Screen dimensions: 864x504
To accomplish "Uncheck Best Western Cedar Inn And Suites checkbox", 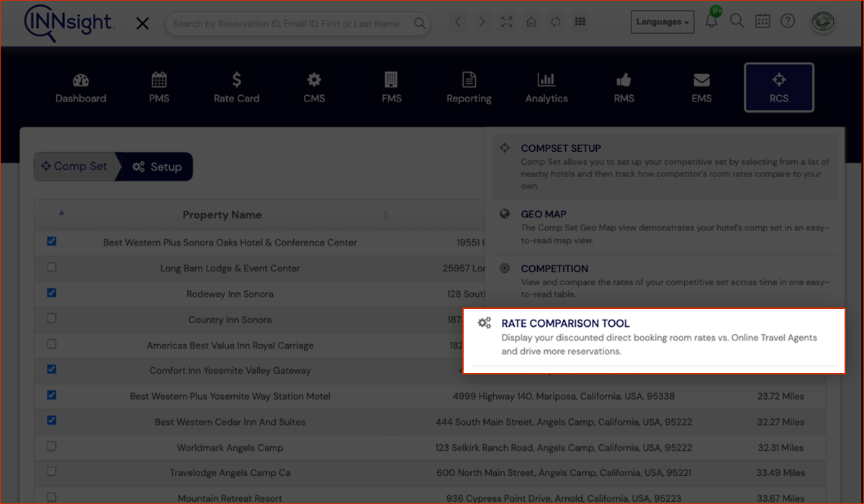I will coord(52,420).
